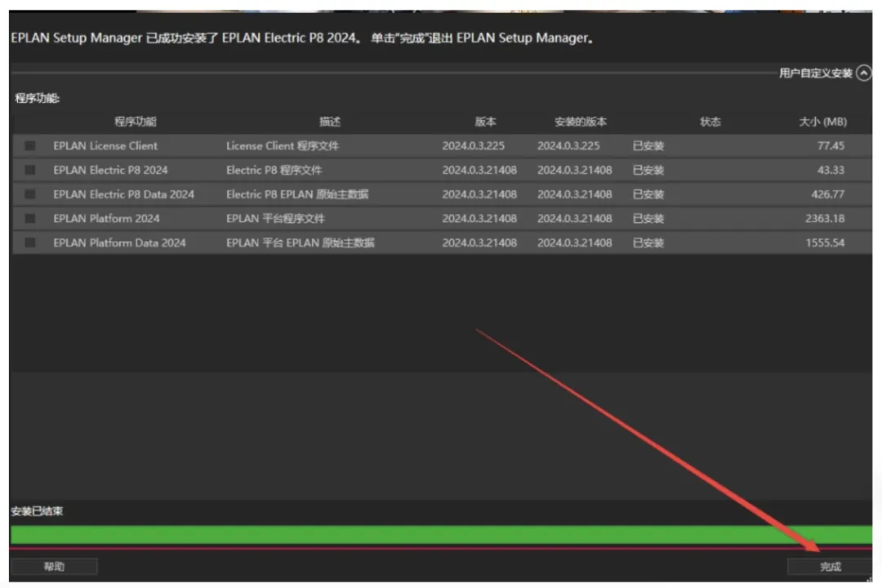882x588 pixels.
Task: Click the 程序功能: section label
Action: [x=37, y=98]
